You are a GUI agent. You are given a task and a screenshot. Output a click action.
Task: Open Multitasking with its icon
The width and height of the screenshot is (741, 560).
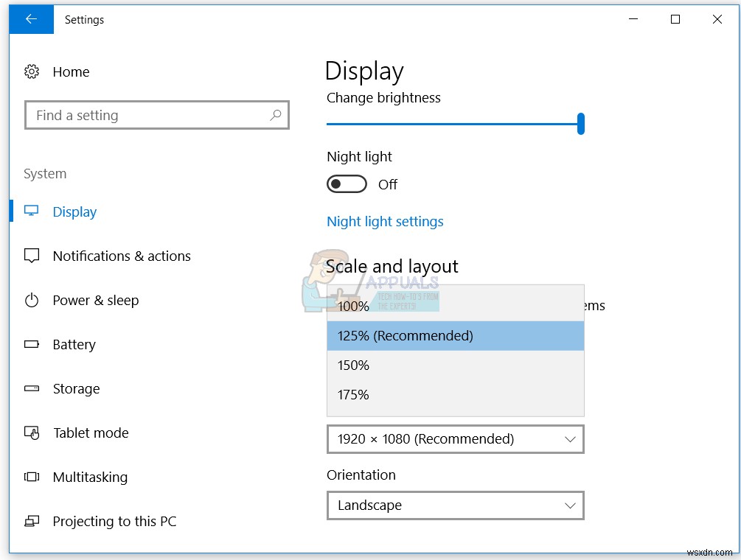(x=31, y=477)
